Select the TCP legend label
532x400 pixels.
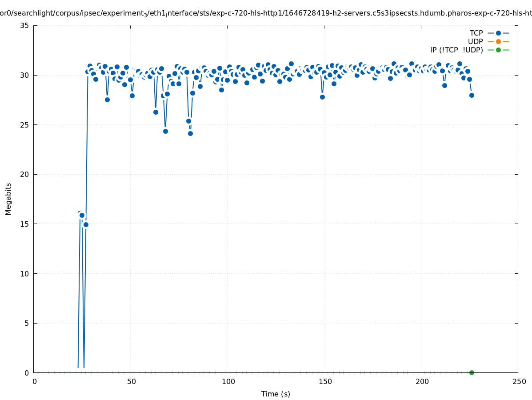476,33
